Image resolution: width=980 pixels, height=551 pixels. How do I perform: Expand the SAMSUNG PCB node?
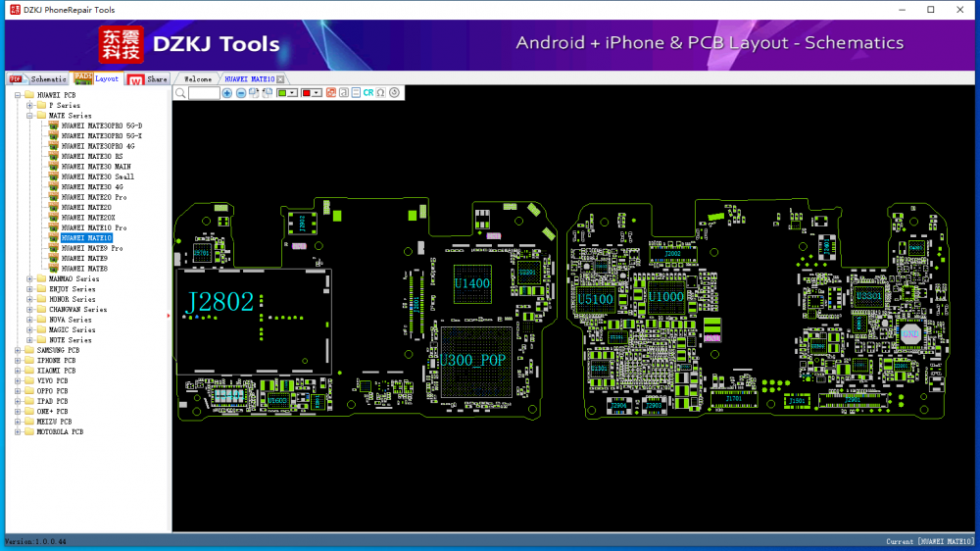[x=18, y=350]
